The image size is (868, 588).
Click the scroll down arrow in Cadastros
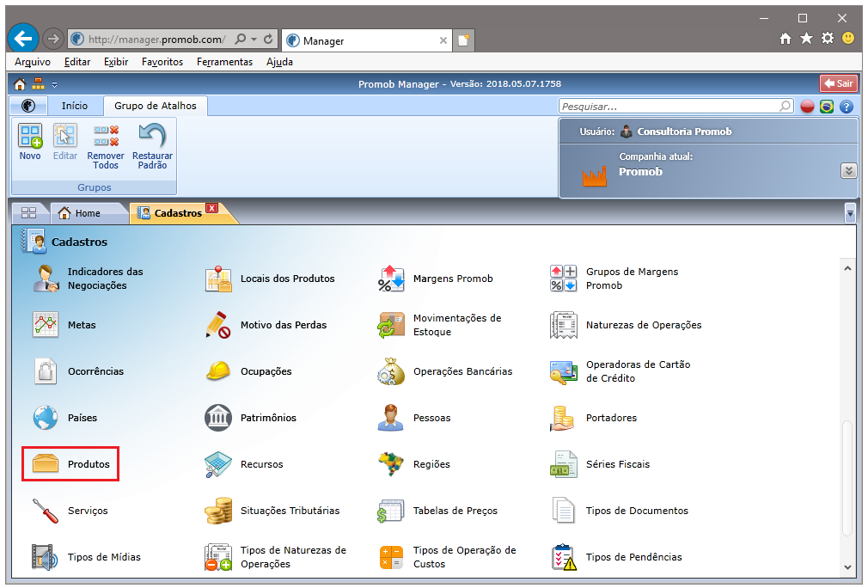tap(847, 567)
